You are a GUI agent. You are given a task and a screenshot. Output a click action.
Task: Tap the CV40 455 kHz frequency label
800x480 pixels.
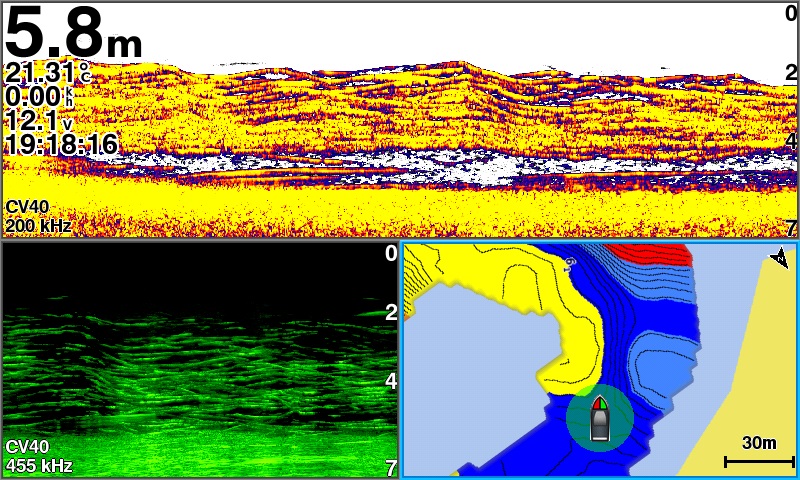point(38,456)
